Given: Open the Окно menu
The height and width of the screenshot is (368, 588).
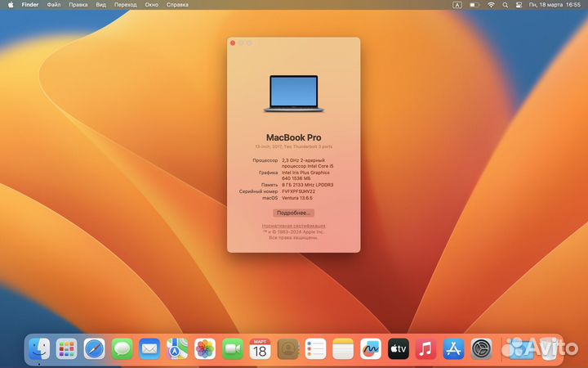Looking at the screenshot, I should 152,5.
